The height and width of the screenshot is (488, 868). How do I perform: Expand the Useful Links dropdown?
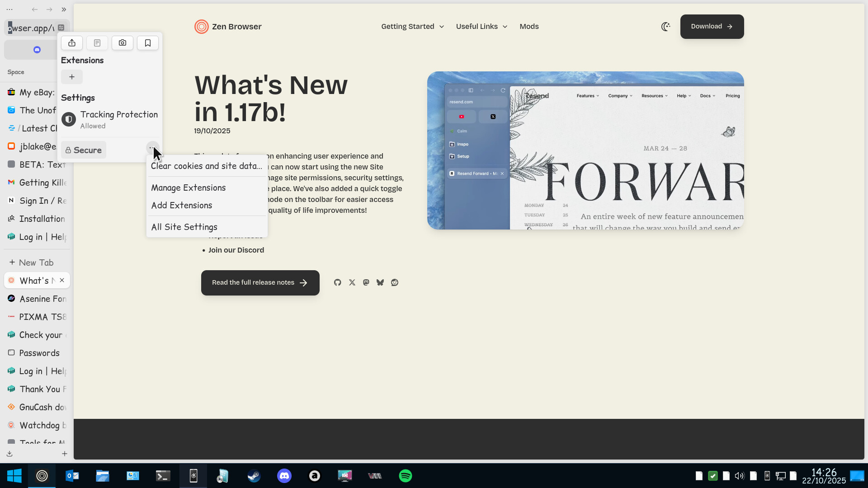481,27
